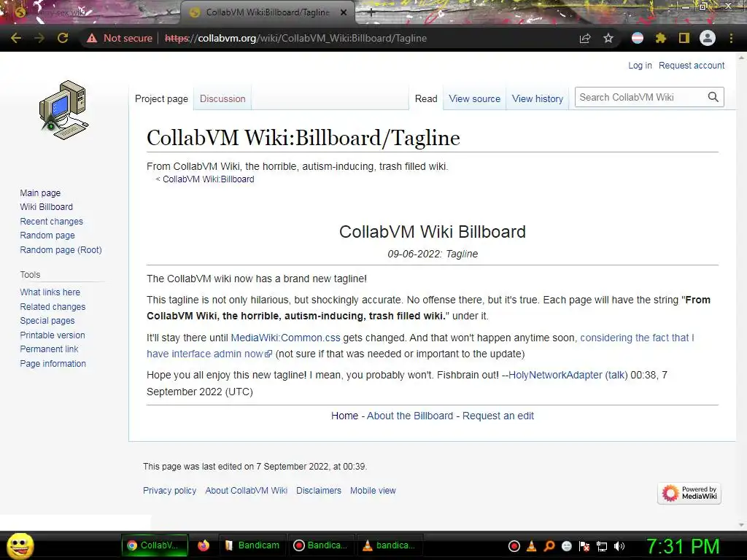Click the Request an edit link
747x560 pixels.
tap(498, 416)
